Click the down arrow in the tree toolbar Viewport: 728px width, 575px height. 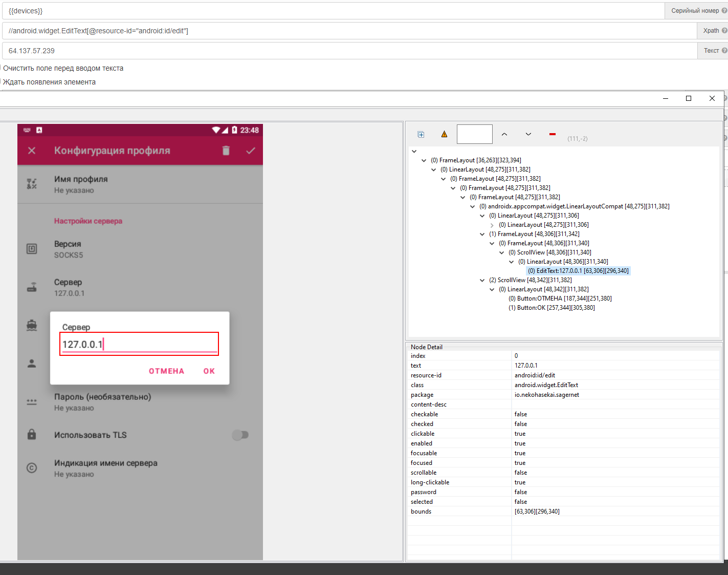(528, 134)
